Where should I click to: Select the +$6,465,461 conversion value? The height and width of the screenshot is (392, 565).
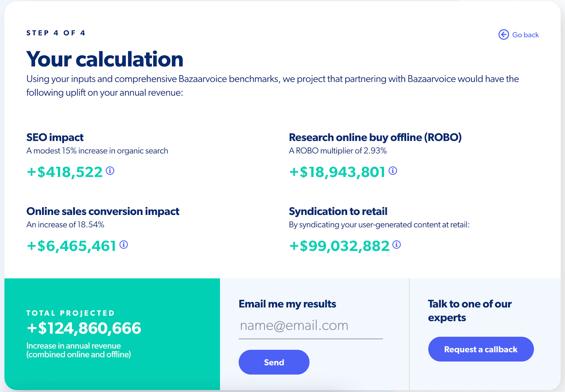[x=71, y=246]
